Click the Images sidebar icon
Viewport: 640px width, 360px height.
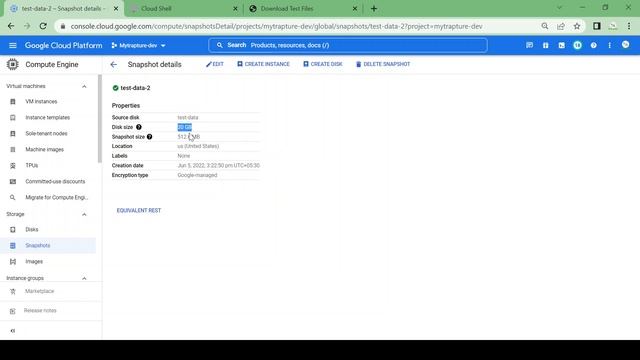pyautogui.click(x=13, y=262)
